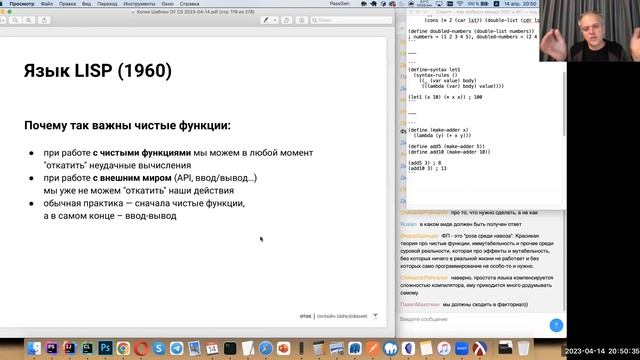Screen dimensions: 640x360
Task: Open the Инструменты menu
Action: click(x=139, y=4)
